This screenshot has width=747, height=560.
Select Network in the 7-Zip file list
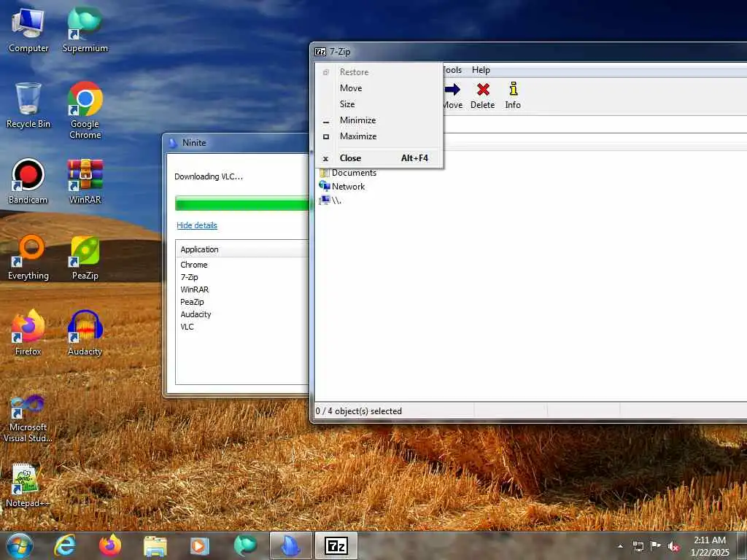click(x=342, y=187)
